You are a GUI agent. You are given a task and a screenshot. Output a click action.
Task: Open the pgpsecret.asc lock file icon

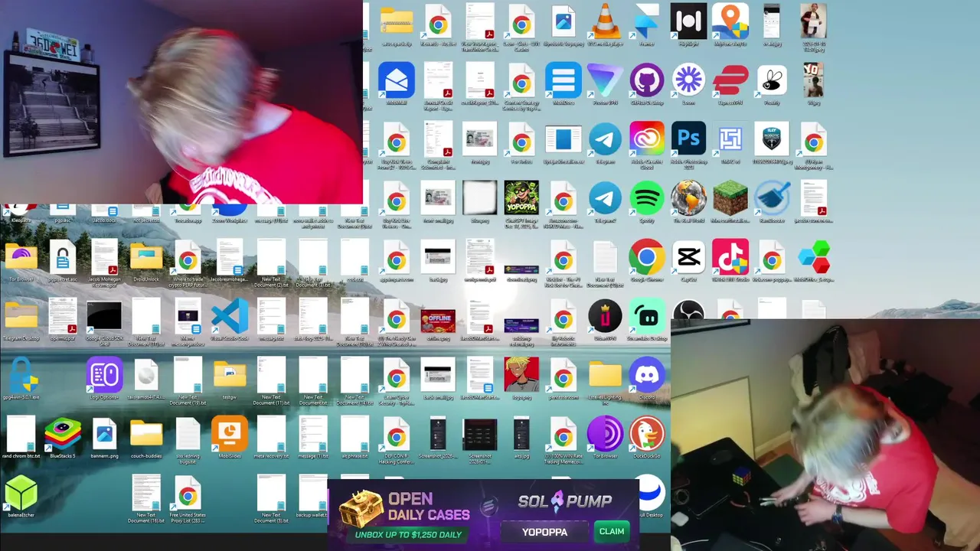pos(63,257)
